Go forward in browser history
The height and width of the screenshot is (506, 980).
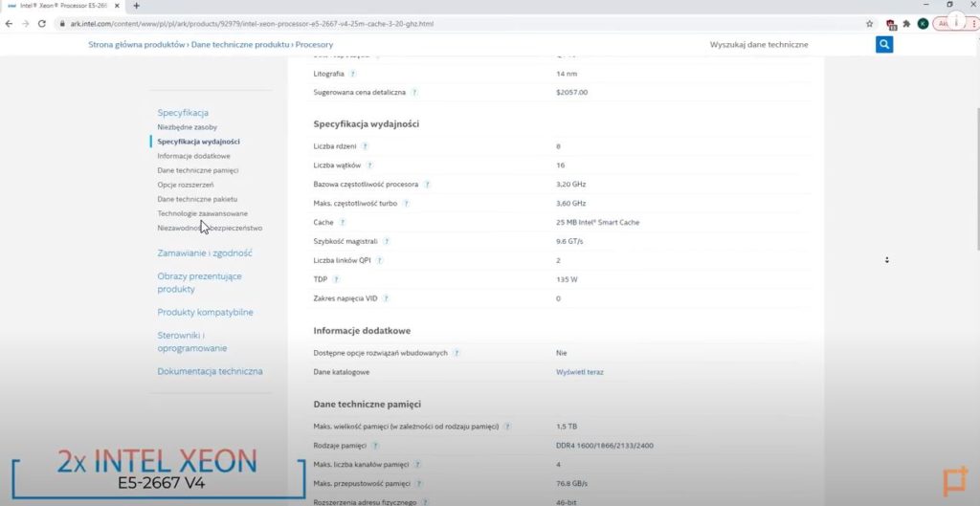point(26,24)
